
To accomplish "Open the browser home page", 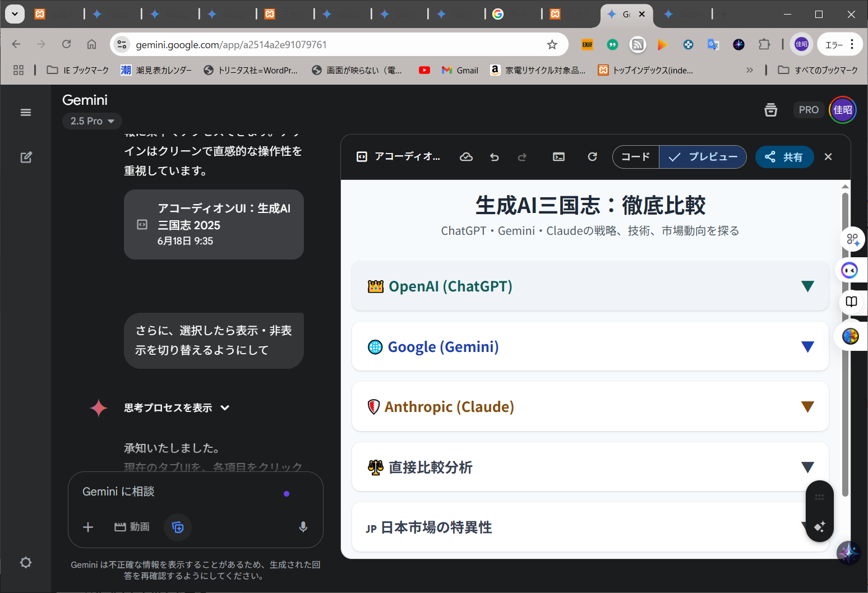I will pyautogui.click(x=91, y=44).
